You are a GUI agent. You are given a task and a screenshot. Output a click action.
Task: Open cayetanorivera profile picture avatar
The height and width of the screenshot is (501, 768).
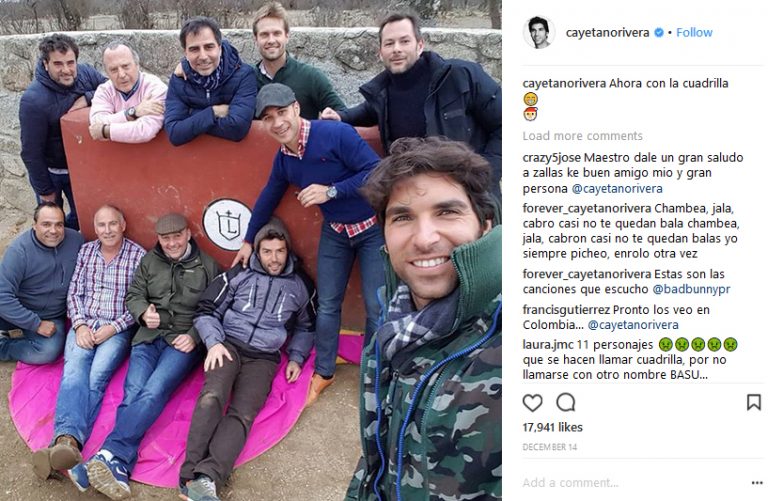pos(539,33)
